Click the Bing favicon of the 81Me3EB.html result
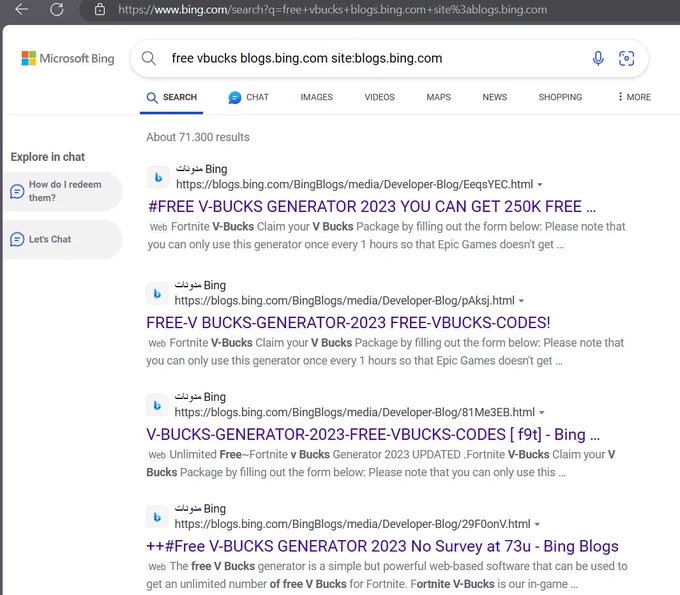680x595 pixels. [x=157, y=405]
